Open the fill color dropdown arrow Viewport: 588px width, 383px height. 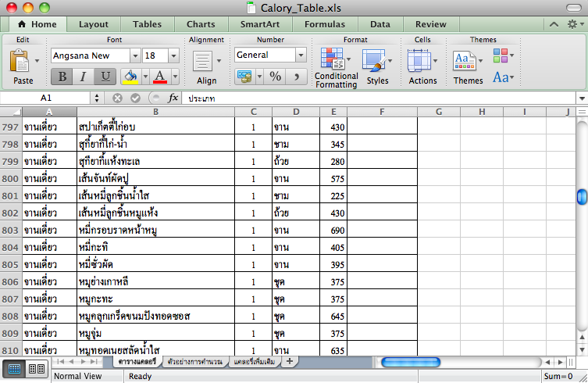(145, 77)
